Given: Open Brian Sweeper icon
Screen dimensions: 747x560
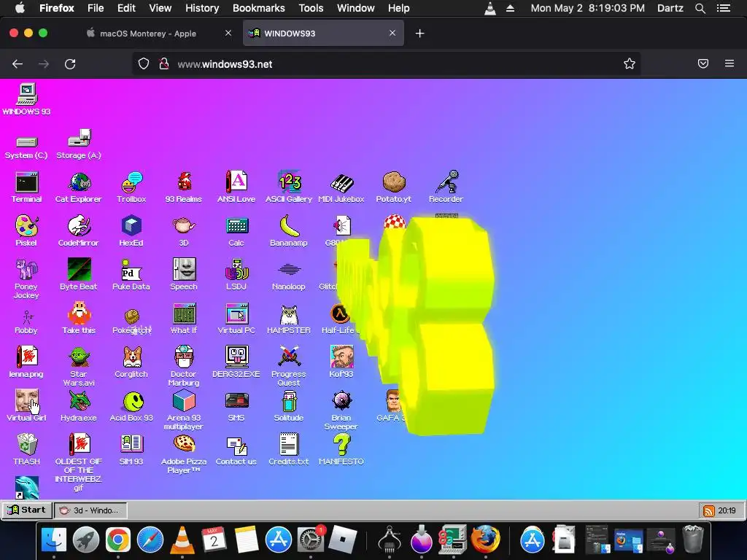Looking at the screenshot, I should point(341,411).
